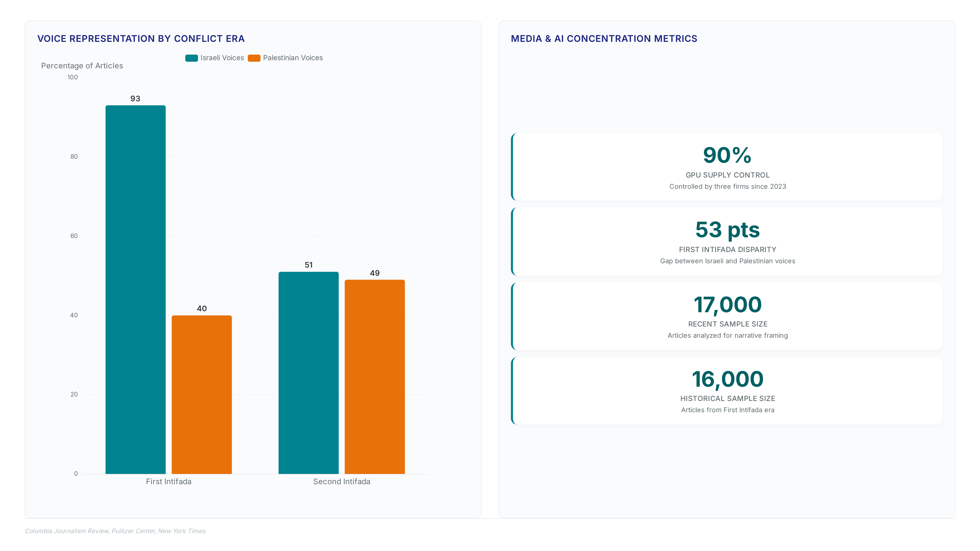The height and width of the screenshot is (551, 980).
Task: Click the Columbia Journalism Review source footnote
Action: [115, 531]
